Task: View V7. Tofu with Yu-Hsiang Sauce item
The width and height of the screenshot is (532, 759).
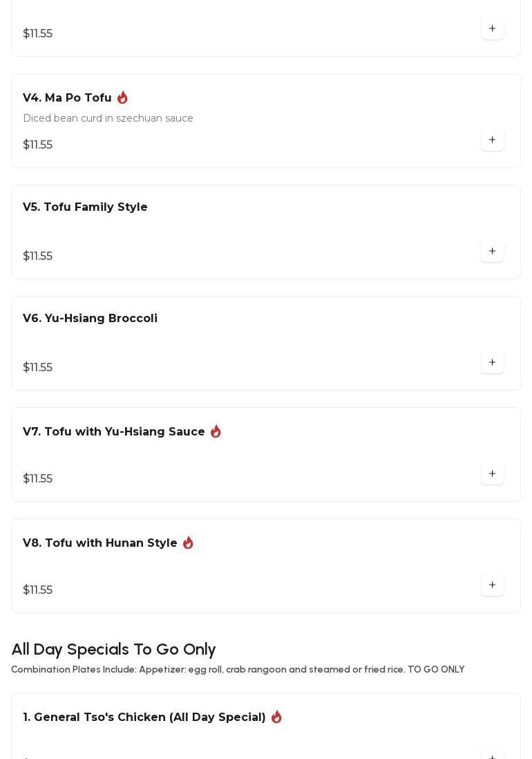Action: pos(114,432)
